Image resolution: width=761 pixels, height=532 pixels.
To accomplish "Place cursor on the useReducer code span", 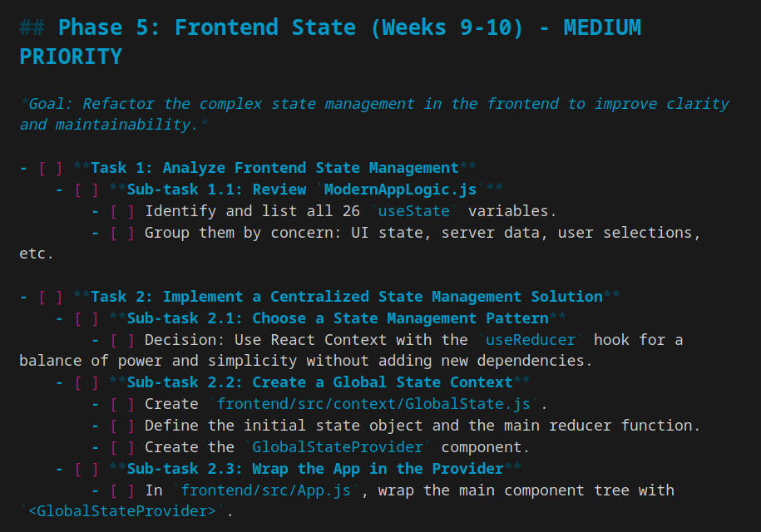I will (x=531, y=340).
